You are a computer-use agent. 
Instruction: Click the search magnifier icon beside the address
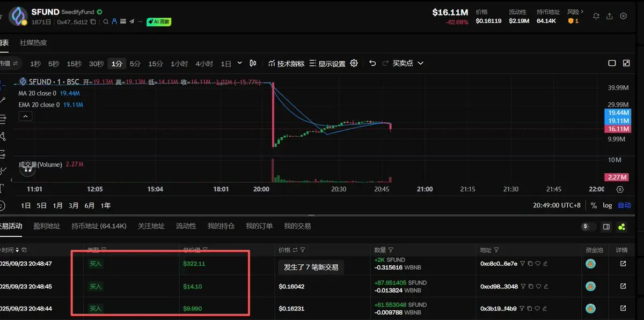tap(106, 22)
